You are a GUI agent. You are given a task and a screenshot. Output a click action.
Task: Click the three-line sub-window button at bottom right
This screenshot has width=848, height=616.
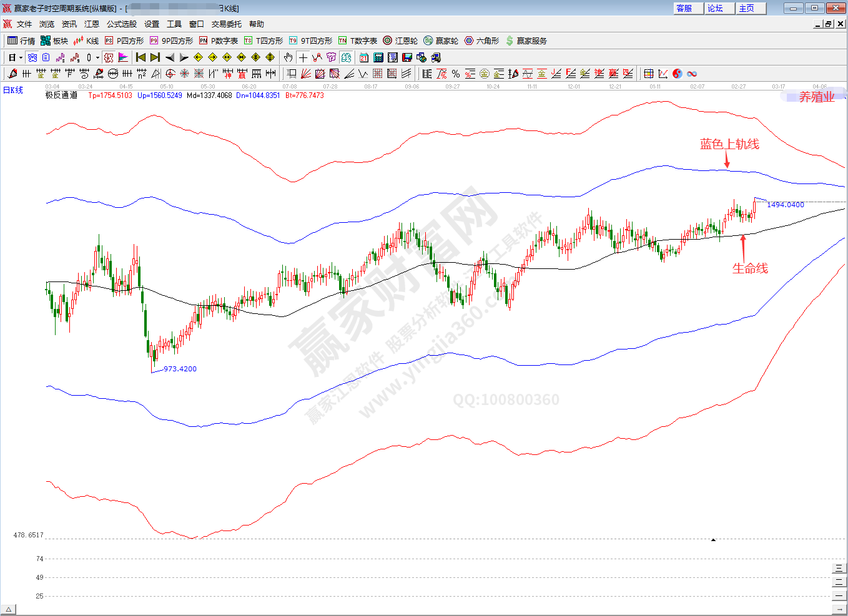[x=839, y=568]
